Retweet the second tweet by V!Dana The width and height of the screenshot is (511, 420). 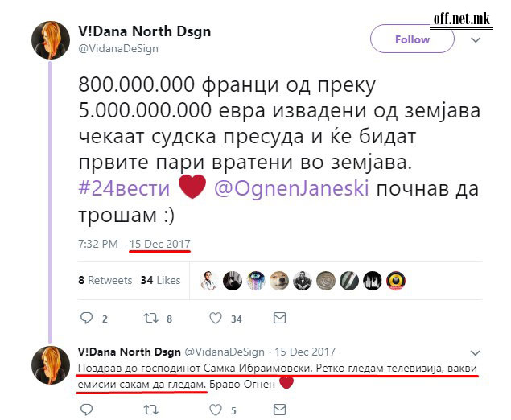pyautogui.click(x=151, y=410)
